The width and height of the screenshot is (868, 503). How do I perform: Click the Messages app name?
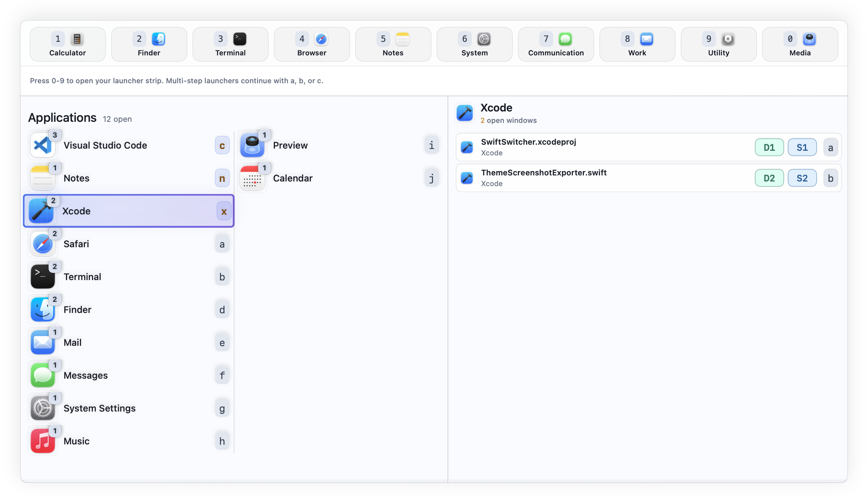86,375
